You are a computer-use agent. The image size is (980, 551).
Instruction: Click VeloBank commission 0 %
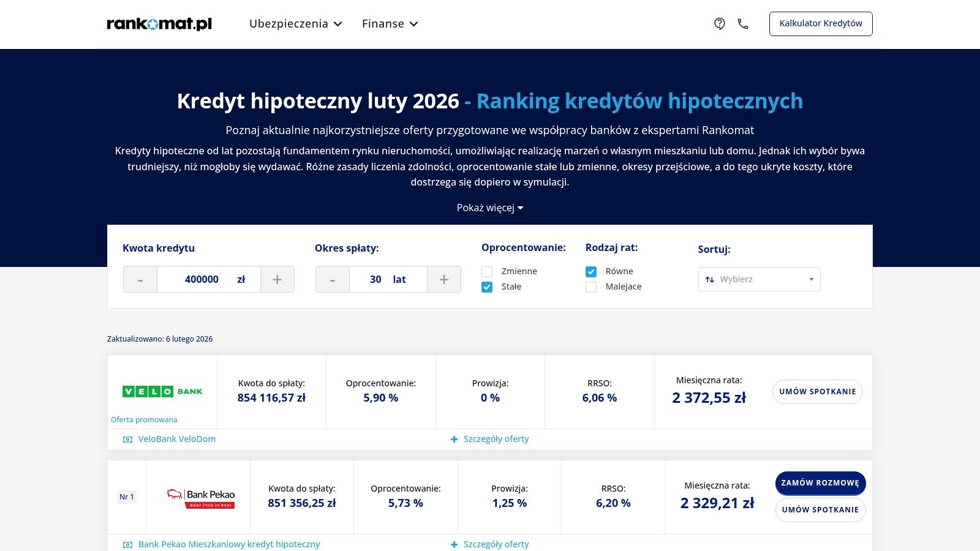490,398
